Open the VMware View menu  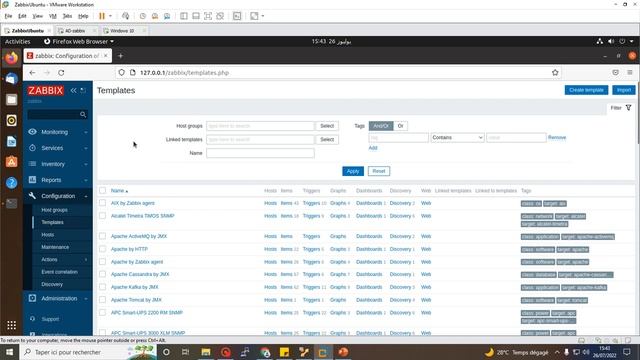(x=38, y=16)
